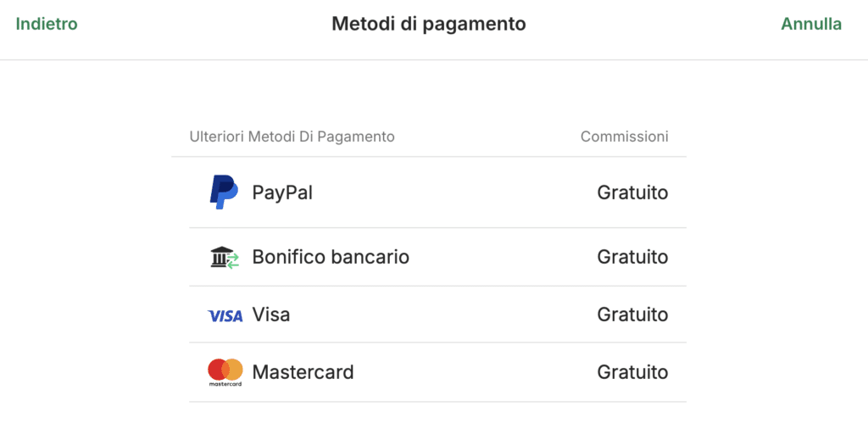Click the orange circle of Mastercard logo
This screenshot has width=868, height=423.
point(233,370)
